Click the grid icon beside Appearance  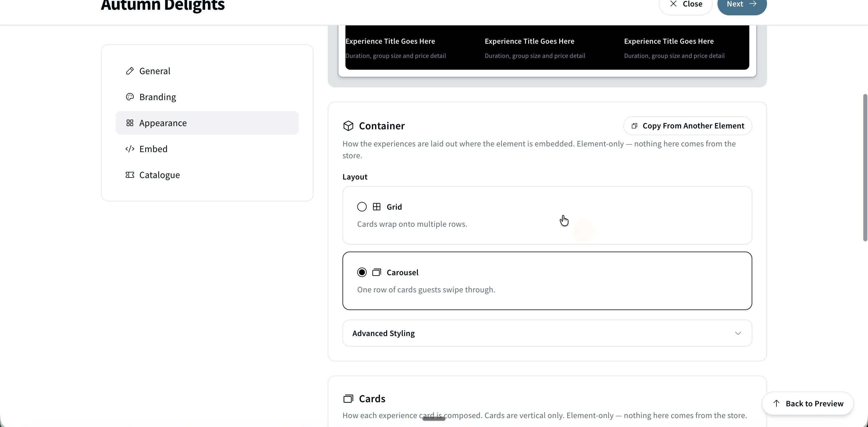130,123
